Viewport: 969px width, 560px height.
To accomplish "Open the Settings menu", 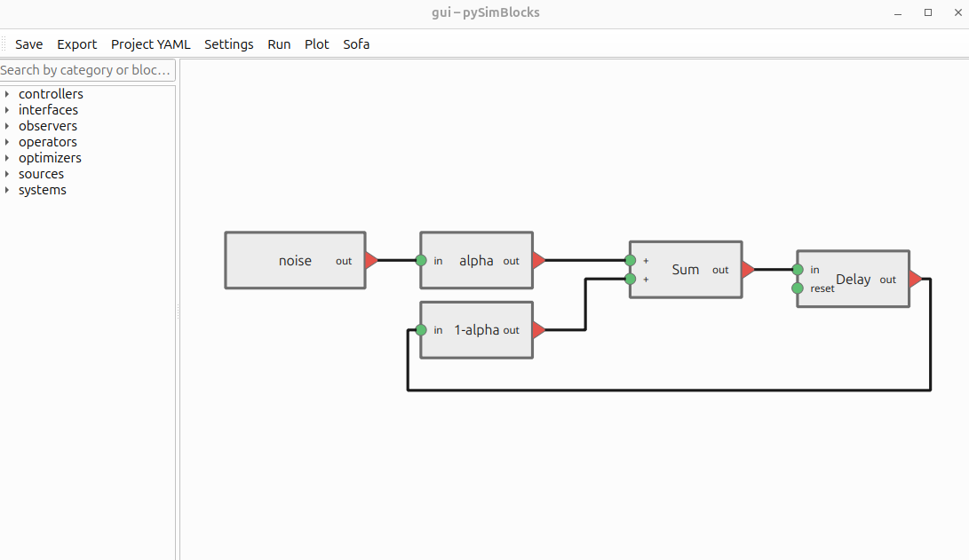I will coord(228,43).
